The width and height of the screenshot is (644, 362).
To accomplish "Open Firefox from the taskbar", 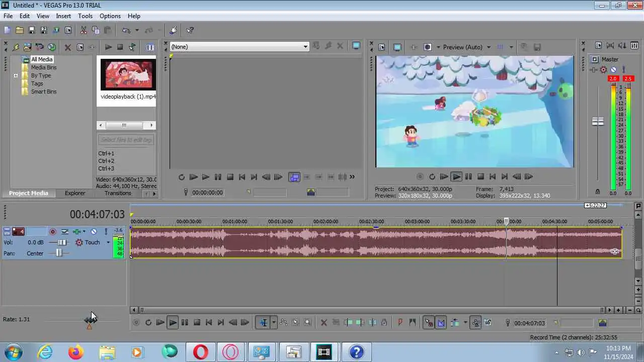I will [x=76, y=352].
